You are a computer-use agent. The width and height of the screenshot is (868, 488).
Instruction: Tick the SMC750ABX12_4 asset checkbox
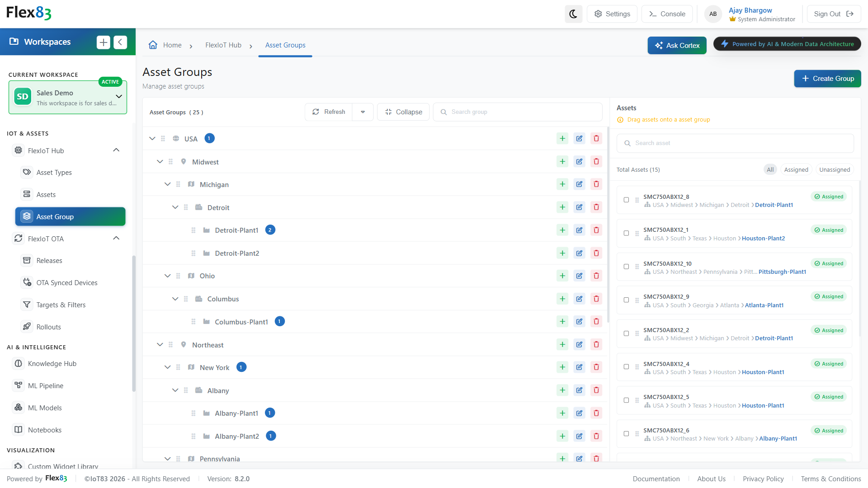click(626, 367)
